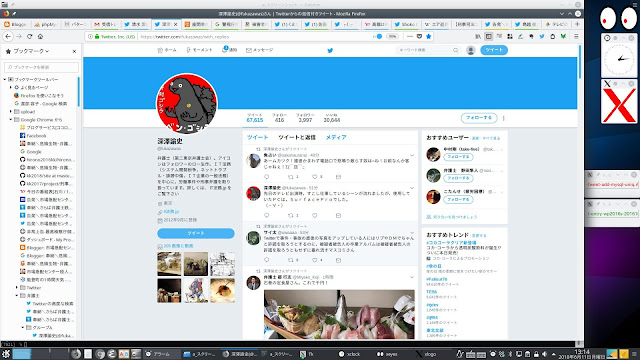Switch to xclock in the taskbar
This screenshot has height=360, width=640.
pos(350,354)
